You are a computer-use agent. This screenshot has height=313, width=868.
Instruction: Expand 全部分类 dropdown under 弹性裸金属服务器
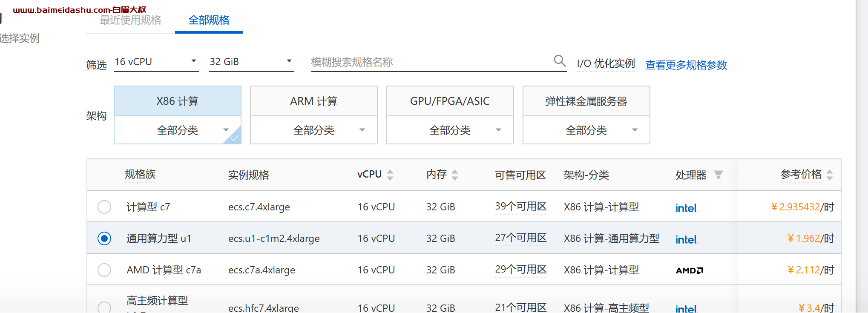(586, 130)
